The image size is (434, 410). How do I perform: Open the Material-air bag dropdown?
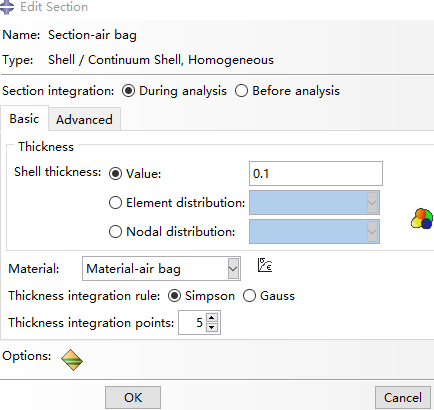(x=161, y=268)
